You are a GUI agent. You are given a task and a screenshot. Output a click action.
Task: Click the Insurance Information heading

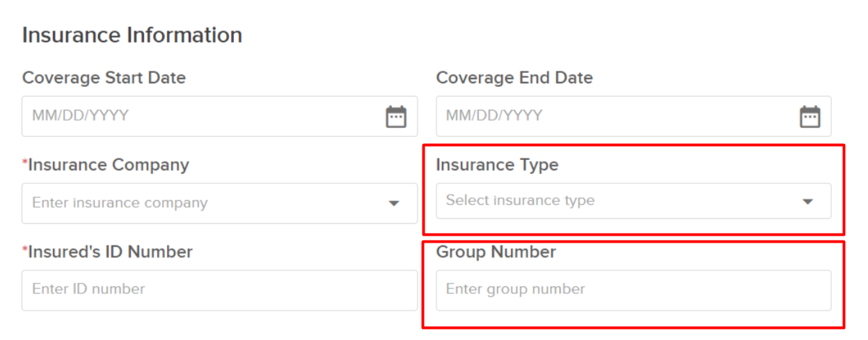(132, 35)
